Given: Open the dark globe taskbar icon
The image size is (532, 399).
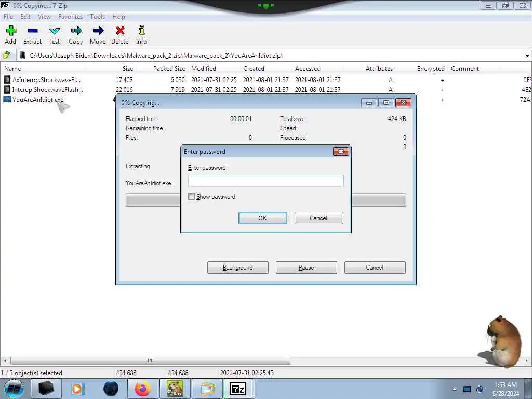Looking at the screenshot, I should pos(111,389).
